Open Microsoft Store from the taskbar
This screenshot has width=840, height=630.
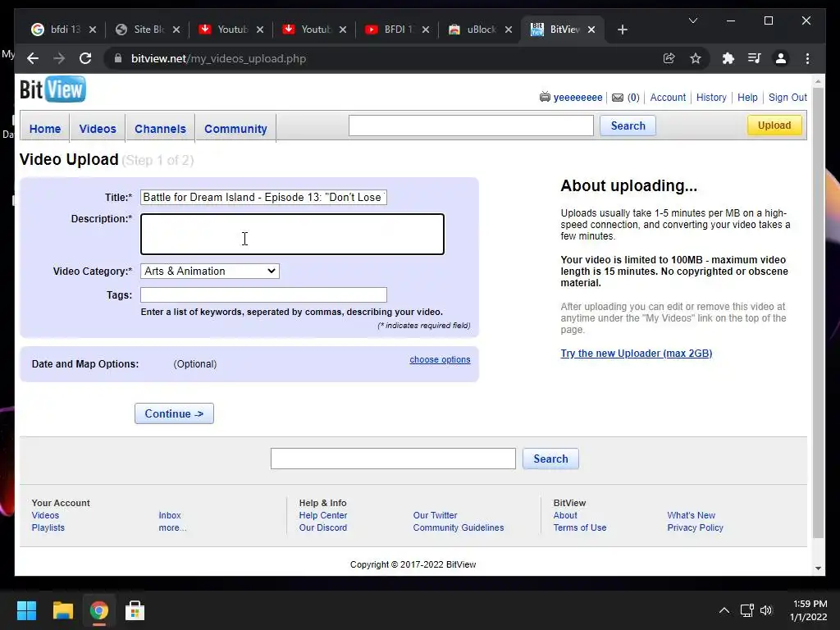pos(135,610)
